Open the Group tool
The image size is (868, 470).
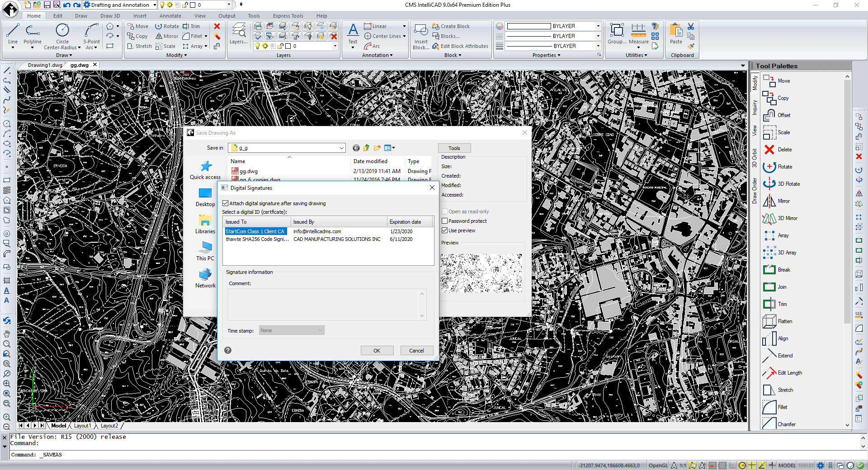coord(617,34)
